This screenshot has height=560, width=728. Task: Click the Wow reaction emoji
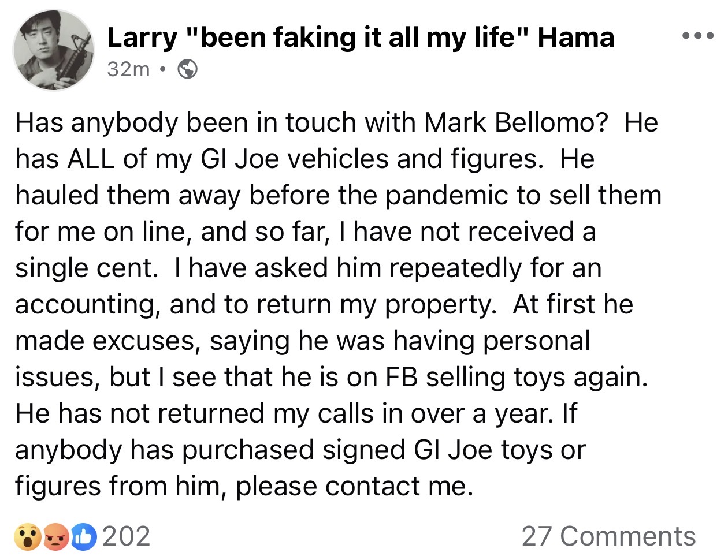coord(28,537)
